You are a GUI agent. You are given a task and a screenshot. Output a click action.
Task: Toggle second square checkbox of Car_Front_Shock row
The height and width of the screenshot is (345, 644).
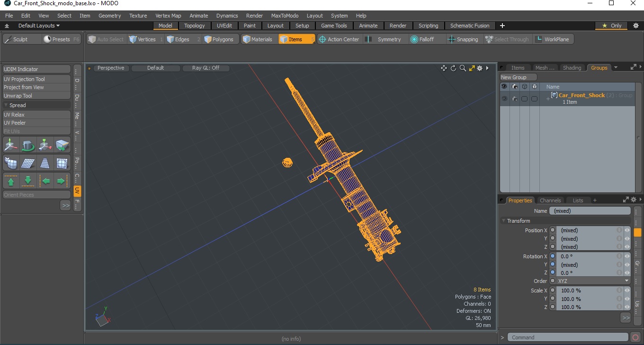(x=534, y=99)
